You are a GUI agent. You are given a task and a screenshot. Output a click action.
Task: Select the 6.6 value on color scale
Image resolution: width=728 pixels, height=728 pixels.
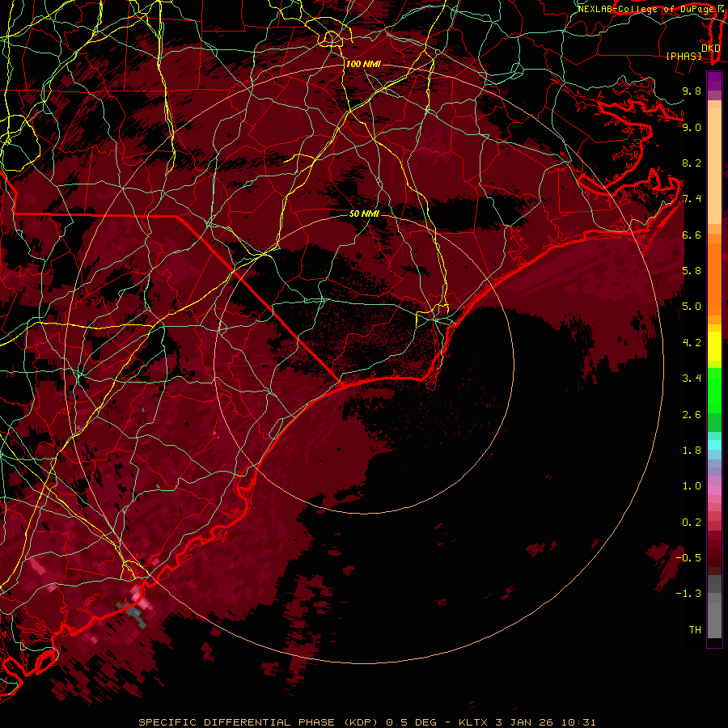point(692,235)
